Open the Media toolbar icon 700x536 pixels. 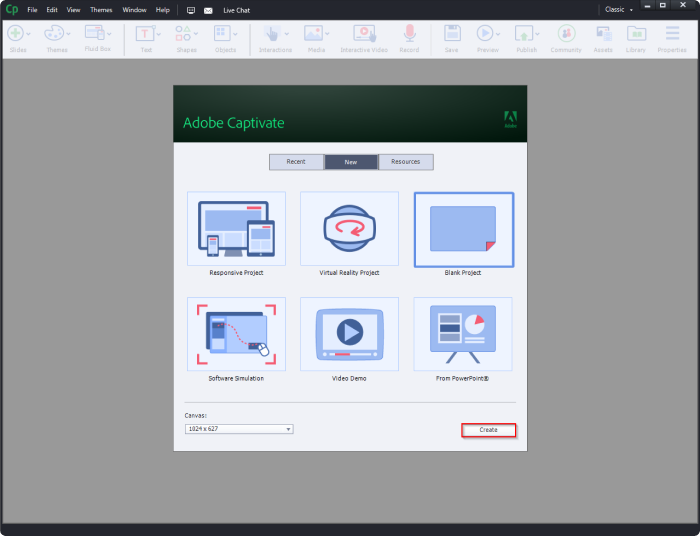click(313, 33)
